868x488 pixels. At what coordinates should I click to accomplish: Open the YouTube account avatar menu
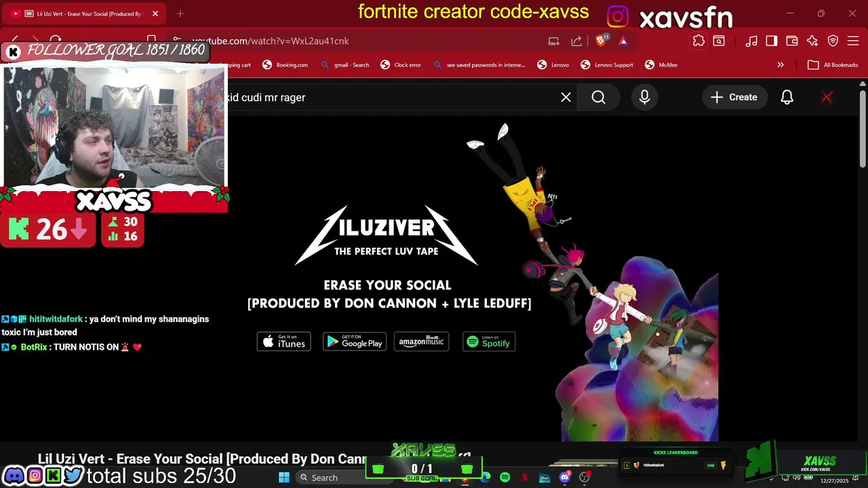point(827,98)
